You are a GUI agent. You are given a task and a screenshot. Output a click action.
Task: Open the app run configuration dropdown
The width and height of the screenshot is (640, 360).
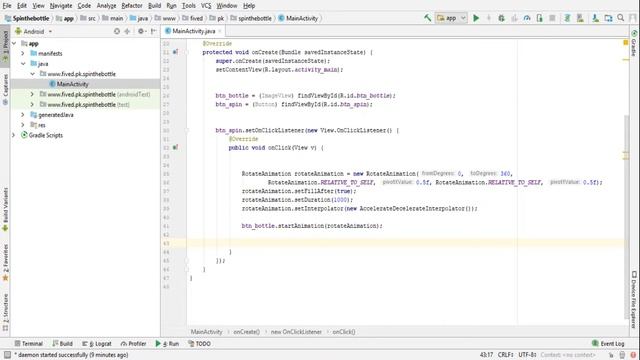pyautogui.click(x=451, y=18)
